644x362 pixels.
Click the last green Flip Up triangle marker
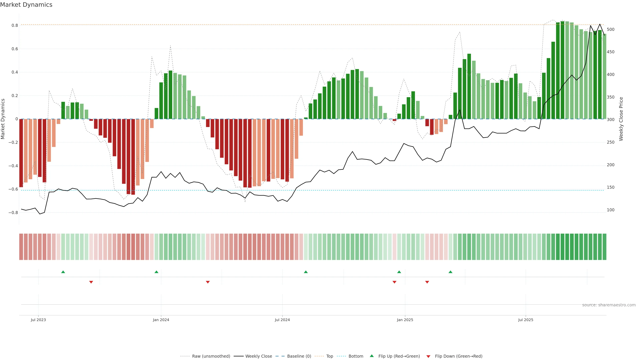(x=450, y=272)
